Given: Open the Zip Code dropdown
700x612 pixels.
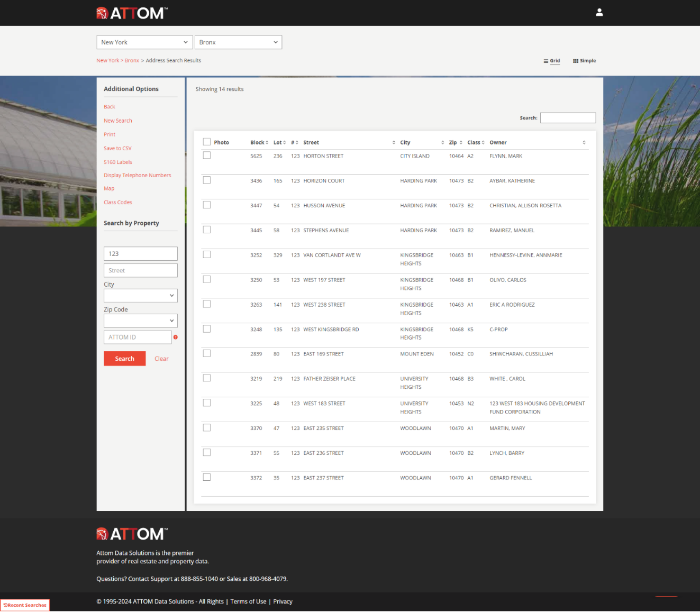Looking at the screenshot, I should [x=140, y=321].
